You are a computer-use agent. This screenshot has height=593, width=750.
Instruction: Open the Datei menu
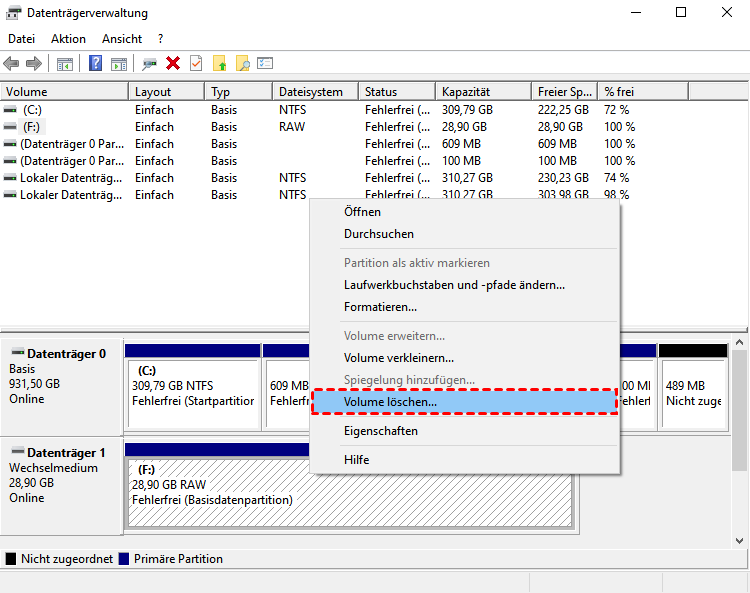click(x=21, y=38)
